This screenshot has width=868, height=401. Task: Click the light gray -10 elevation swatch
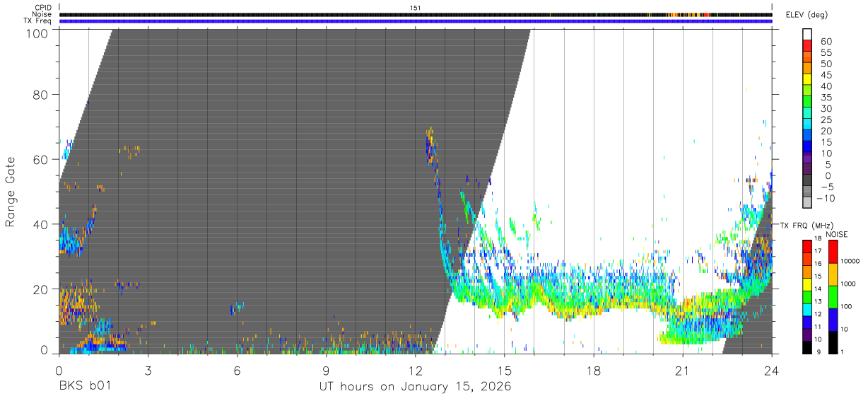(808, 203)
